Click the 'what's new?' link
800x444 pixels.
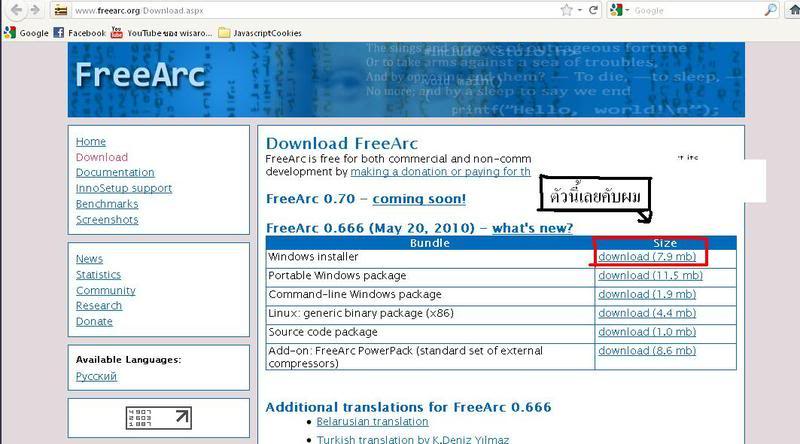532,228
